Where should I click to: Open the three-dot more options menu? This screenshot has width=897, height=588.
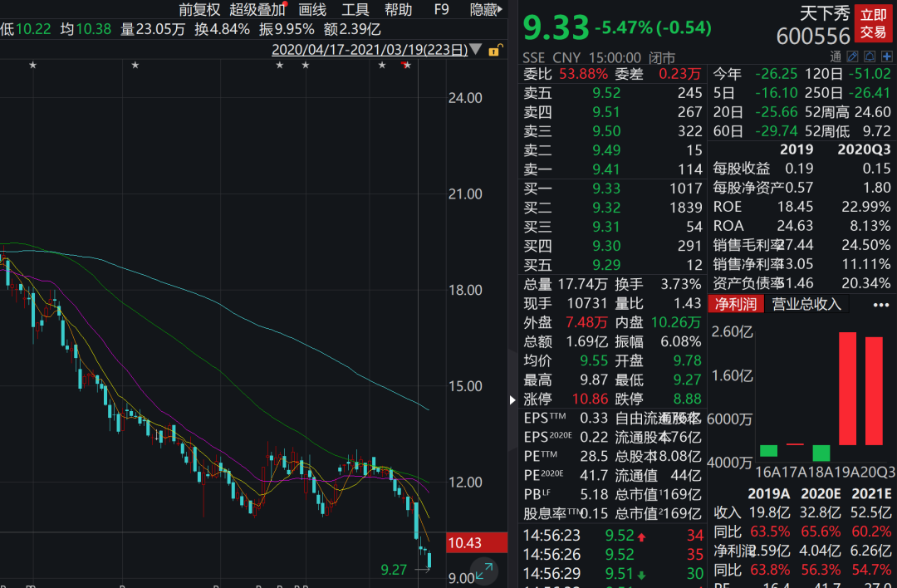tap(881, 305)
